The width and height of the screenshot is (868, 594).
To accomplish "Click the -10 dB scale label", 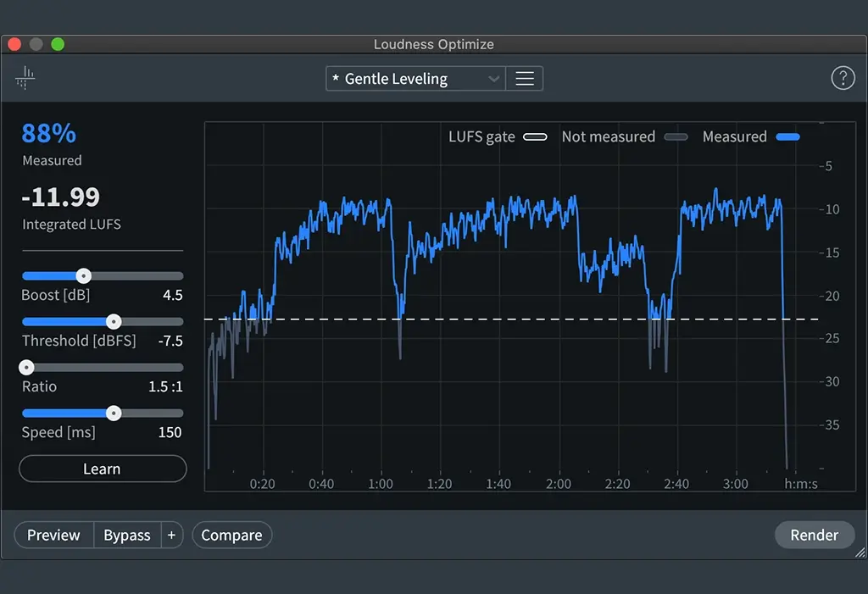I will coord(829,209).
